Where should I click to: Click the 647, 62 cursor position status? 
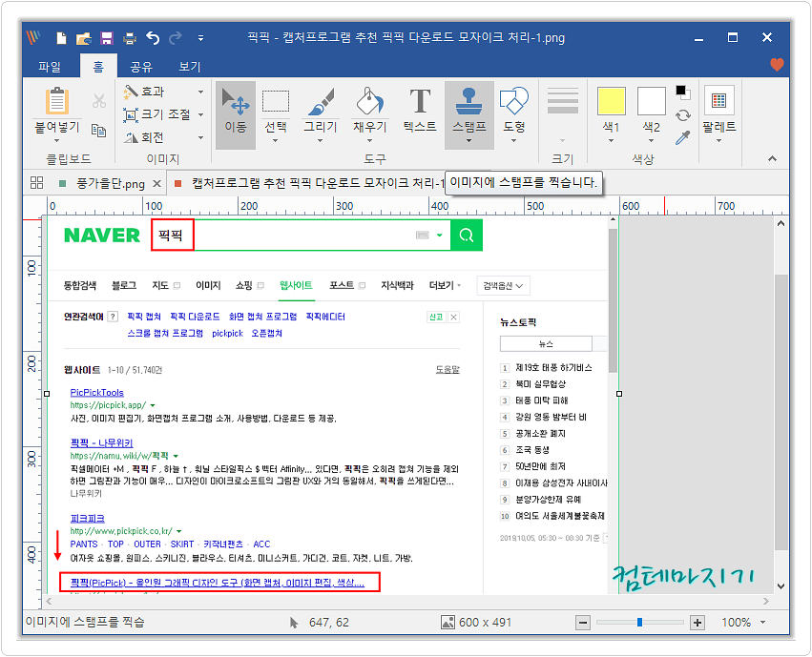click(x=328, y=623)
